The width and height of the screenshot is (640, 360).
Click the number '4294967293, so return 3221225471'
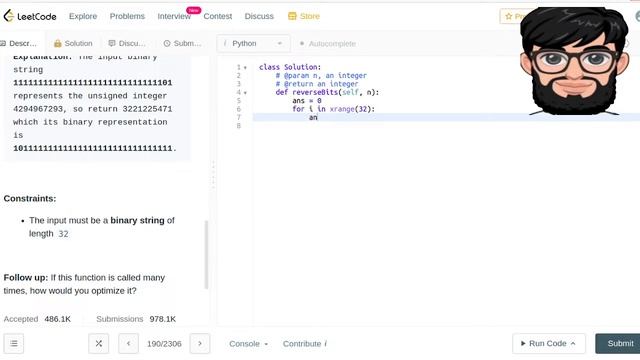[x=93, y=109]
